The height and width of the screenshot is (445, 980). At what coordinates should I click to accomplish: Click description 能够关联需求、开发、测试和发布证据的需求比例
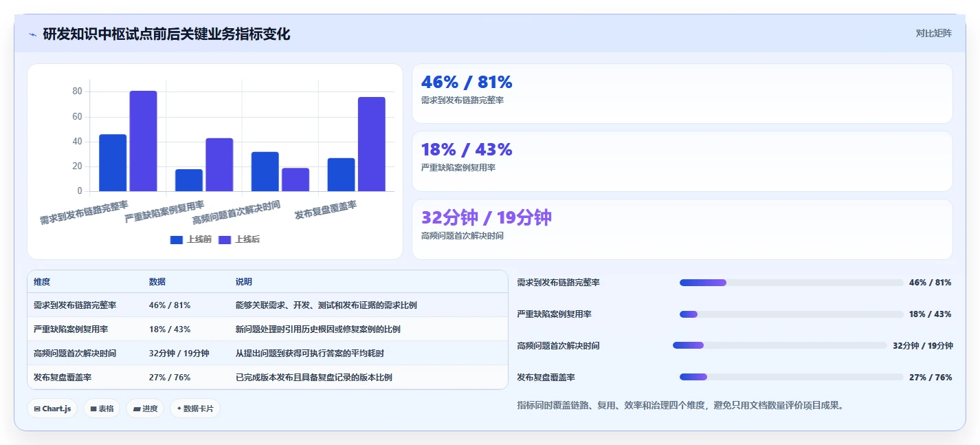point(326,305)
